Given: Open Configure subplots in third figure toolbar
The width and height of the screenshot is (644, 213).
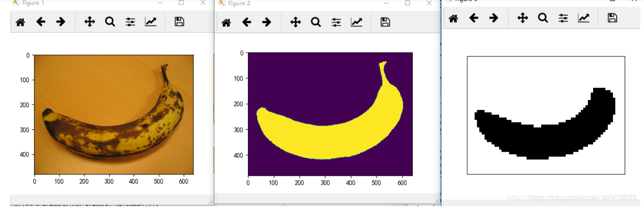Looking at the screenshot, I should click(x=563, y=18).
